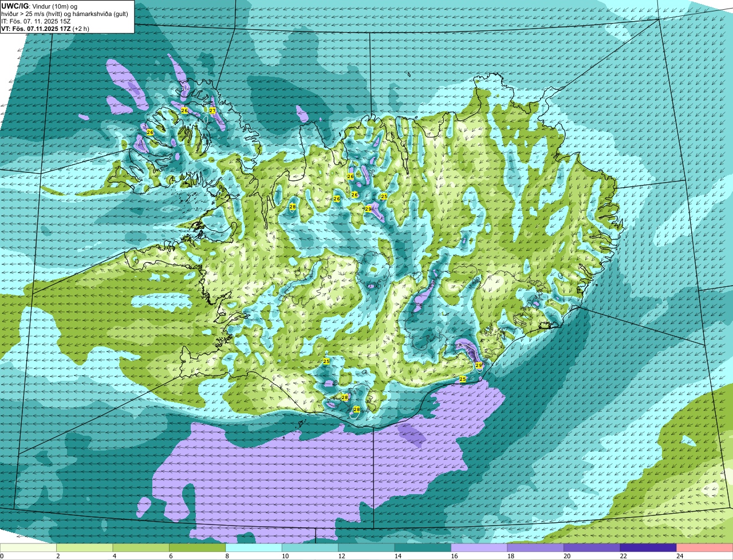
Task: Click the 'hviður > 25 m/s (hvítt)' description line
Action: [x=65, y=14]
